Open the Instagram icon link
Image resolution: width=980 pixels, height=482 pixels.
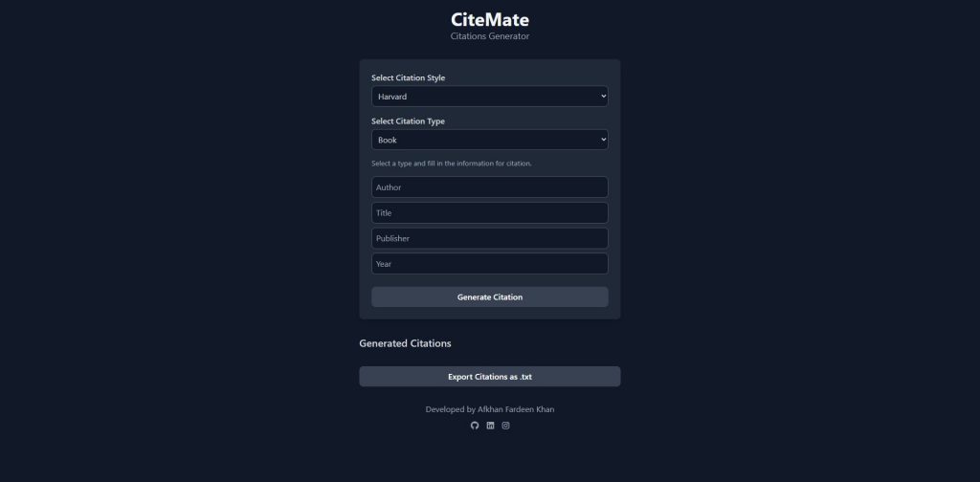(505, 426)
